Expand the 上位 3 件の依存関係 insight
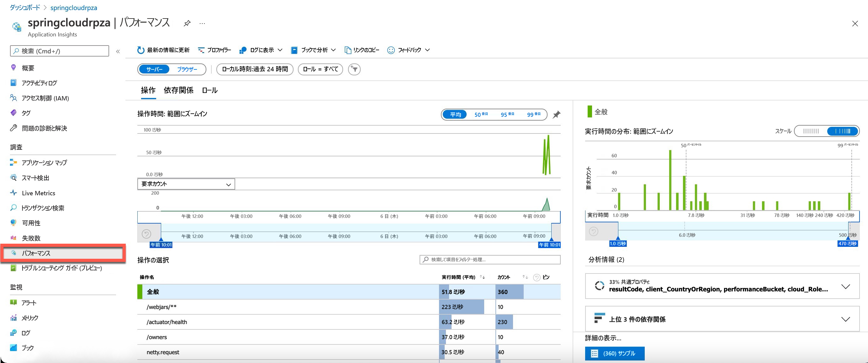 [722, 319]
